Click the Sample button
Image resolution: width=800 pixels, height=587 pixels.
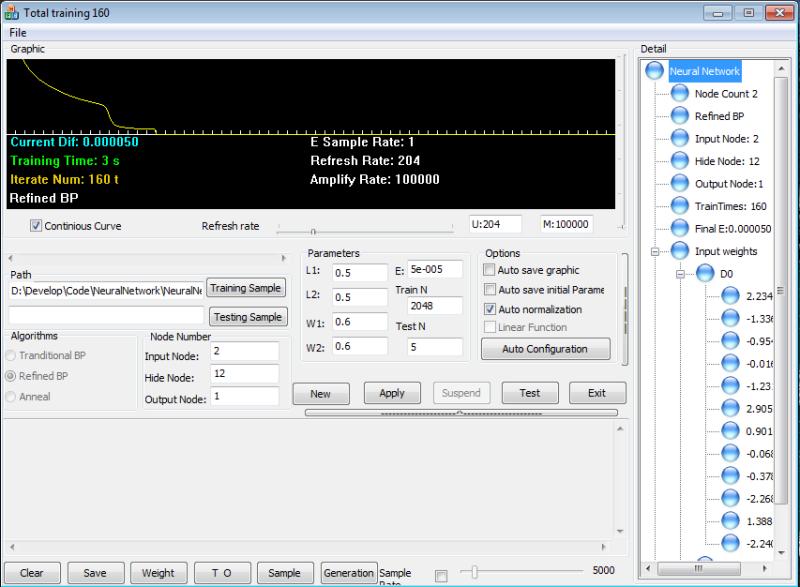[x=284, y=573]
